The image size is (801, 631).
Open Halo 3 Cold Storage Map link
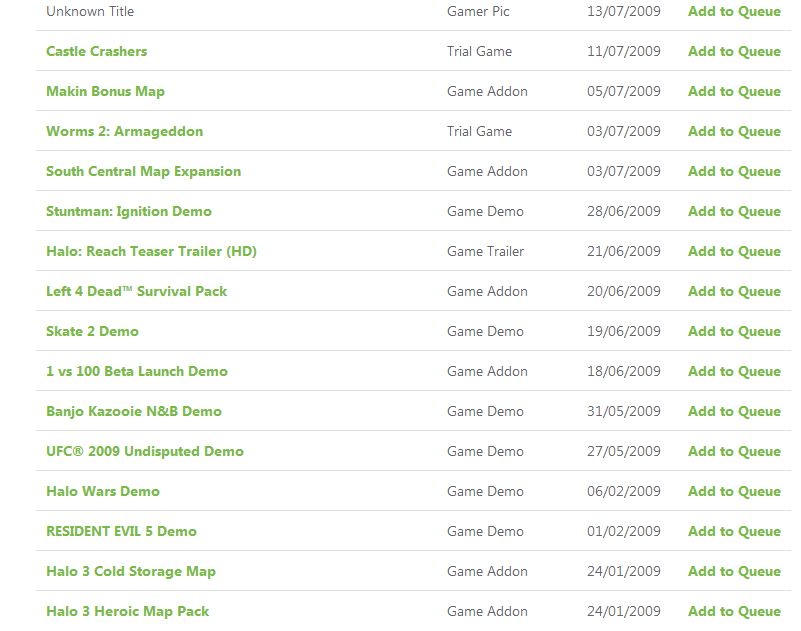pyautogui.click(x=131, y=571)
